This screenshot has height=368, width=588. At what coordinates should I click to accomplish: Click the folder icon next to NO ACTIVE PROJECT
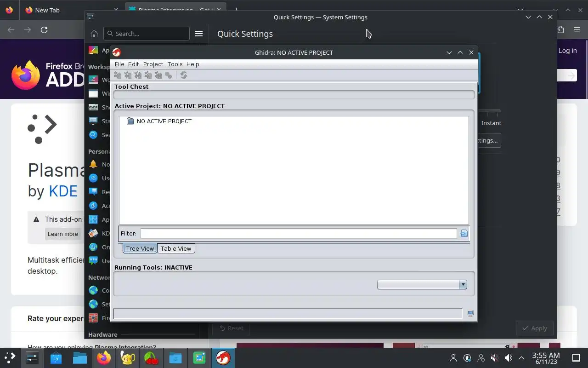coord(130,121)
